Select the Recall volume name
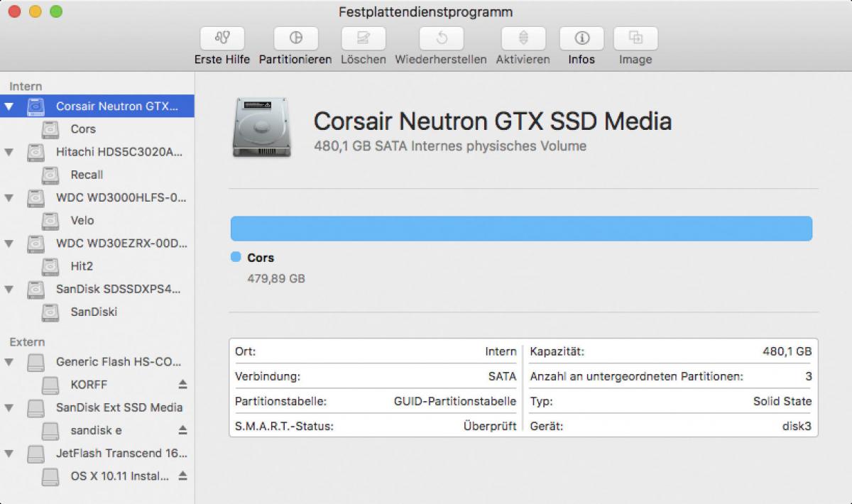This screenshot has height=504, width=852. click(87, 175)
